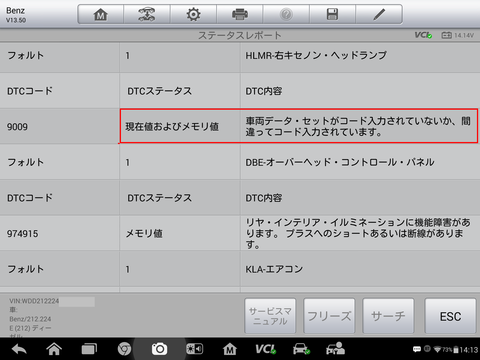
Task: Select the 現在値およびメモリ値 status cell
Action: [180, 126]
